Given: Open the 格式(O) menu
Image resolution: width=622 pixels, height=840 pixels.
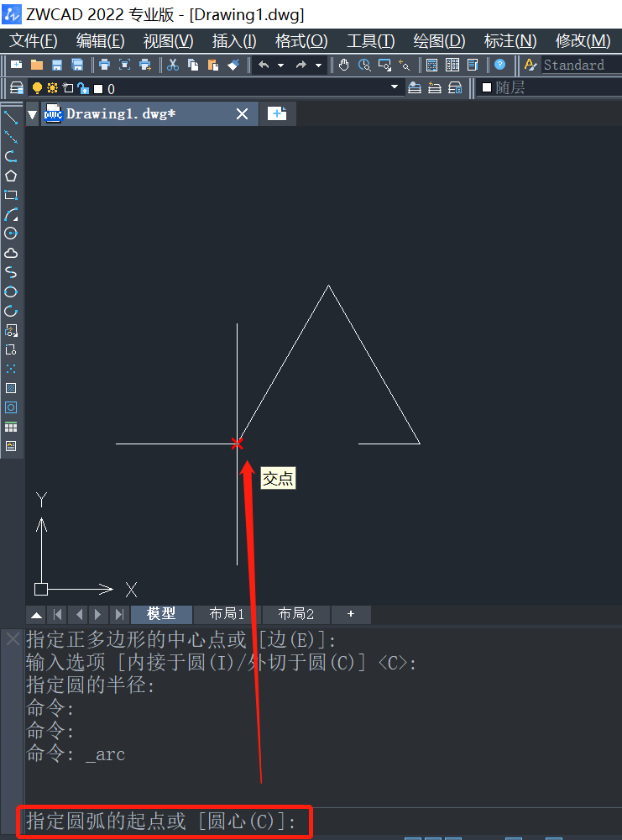Looking at the screenshot, I should pos(301,40).
